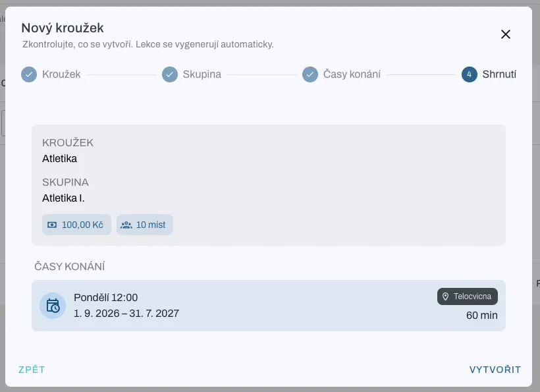Click the money icon in price chip

pos(52,225)
